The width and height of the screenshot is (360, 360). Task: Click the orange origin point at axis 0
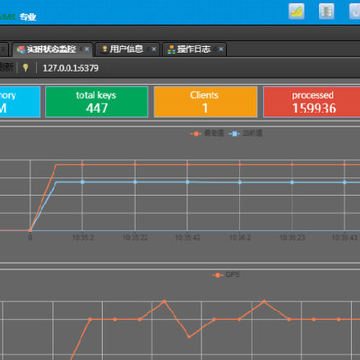pos(30,230)
